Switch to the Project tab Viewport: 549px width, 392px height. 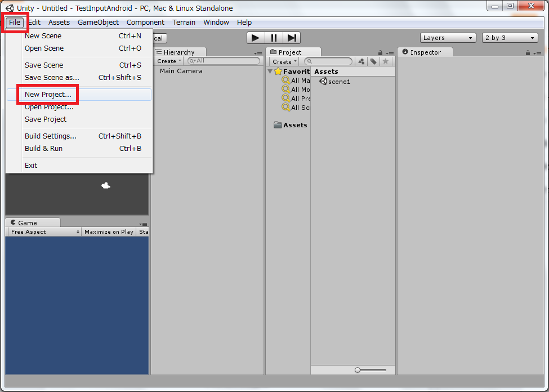pos(293,52)
